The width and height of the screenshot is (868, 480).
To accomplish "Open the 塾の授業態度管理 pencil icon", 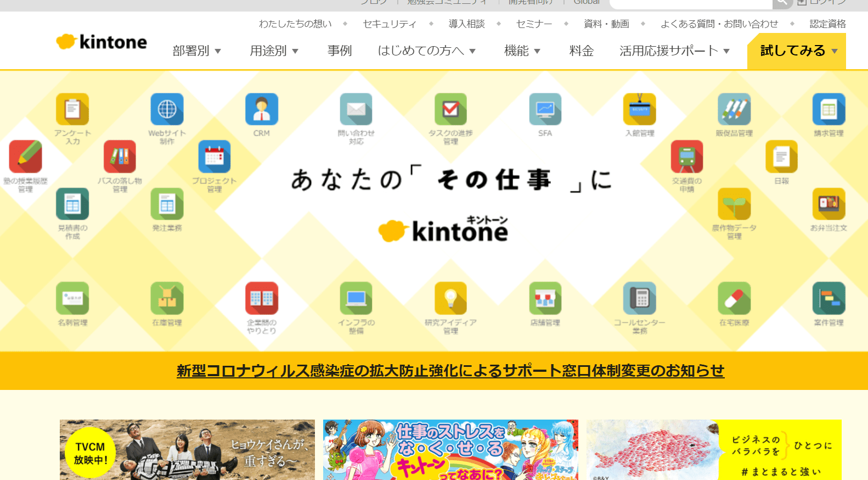I will 25,157.
